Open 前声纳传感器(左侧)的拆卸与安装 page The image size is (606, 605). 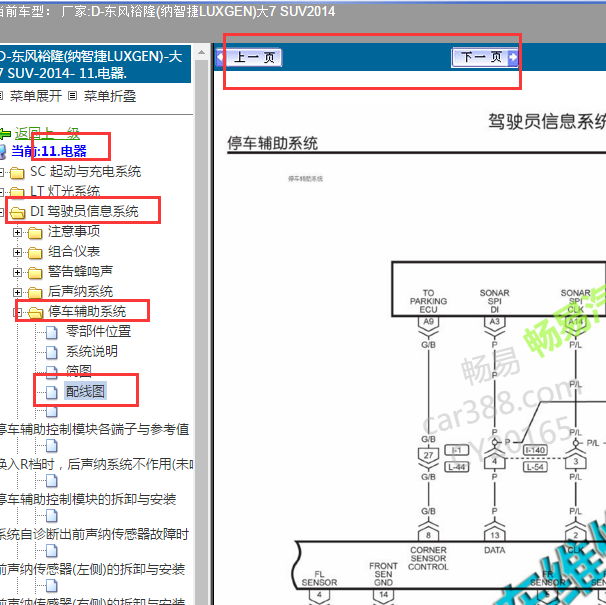click(92, 569)
